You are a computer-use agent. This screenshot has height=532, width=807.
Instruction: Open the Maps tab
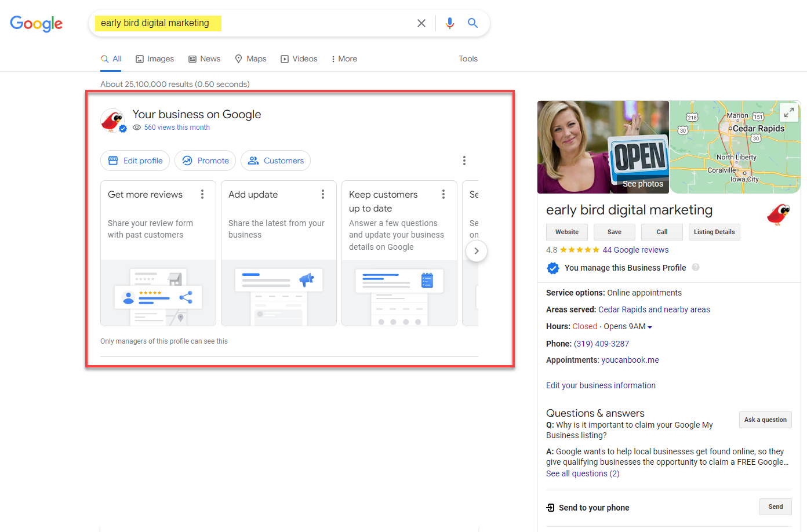tap(250, 59)
